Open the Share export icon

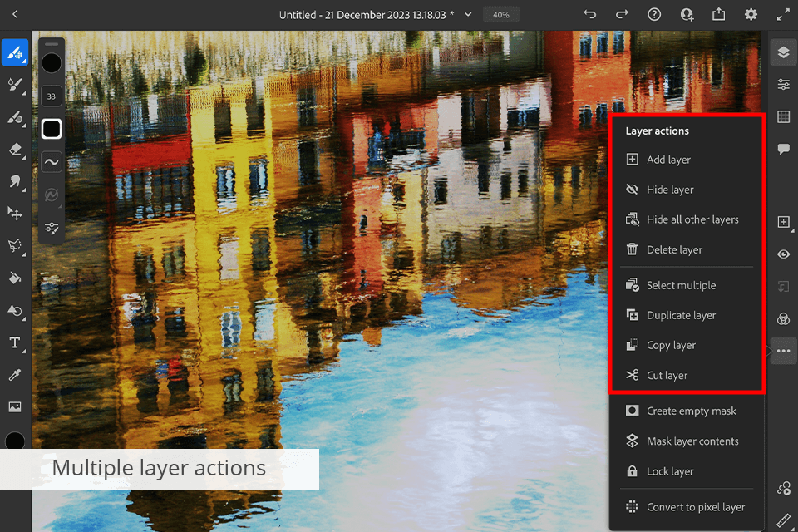(x=718, y=14)
